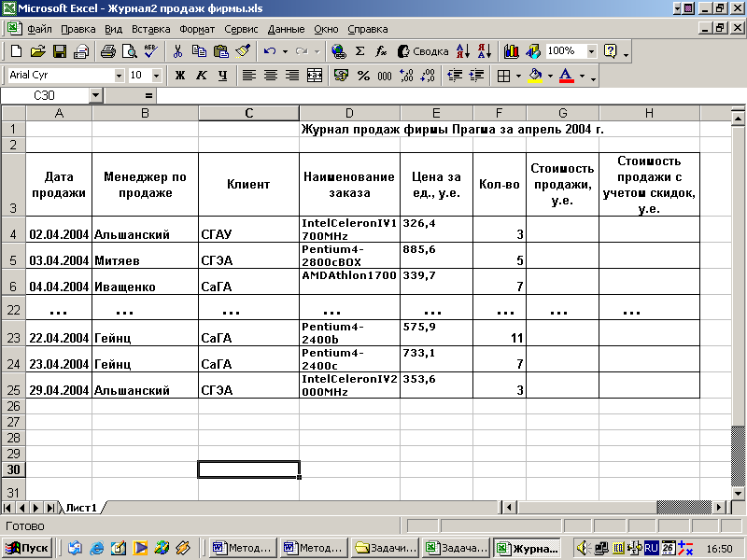747x560 pixels.
Task: Insert a hyperlink with the globe icon
Action: (339, 51)
